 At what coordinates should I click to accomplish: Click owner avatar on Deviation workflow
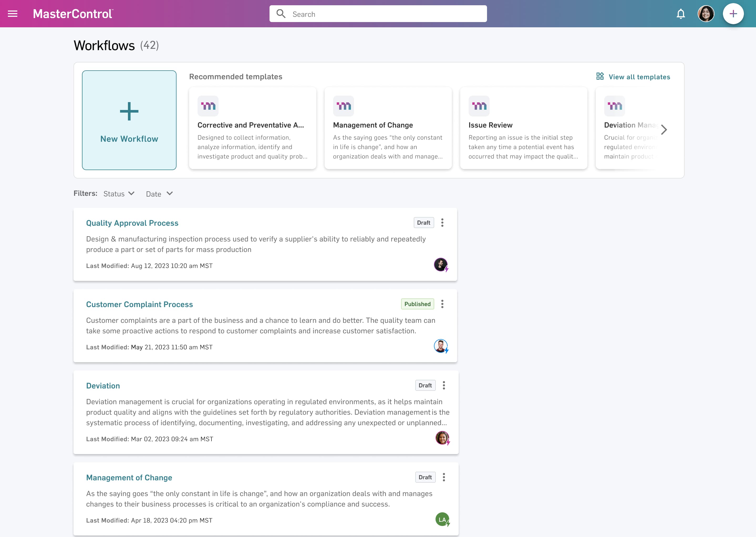(442, 438)
